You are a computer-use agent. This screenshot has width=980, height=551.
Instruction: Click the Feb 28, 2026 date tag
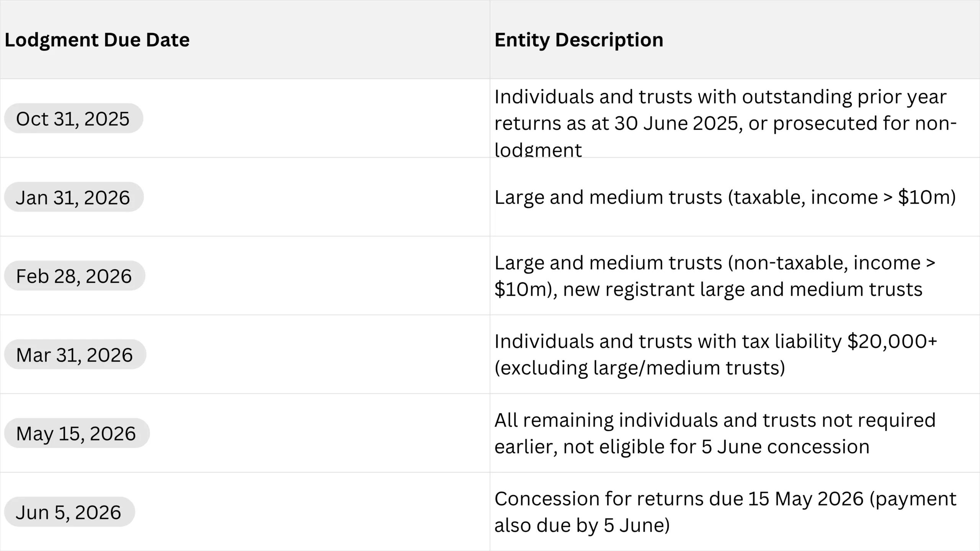(x=74, y=276)
